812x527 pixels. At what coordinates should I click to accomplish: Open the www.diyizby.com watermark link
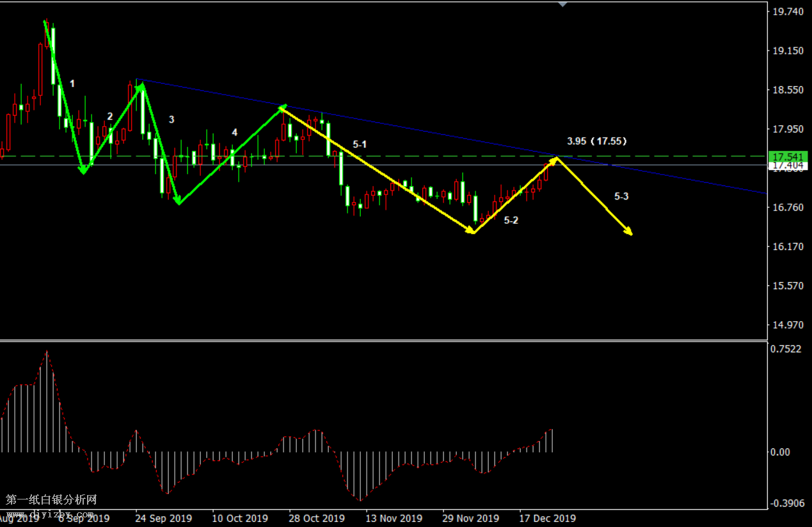click(x=50, y=514)
